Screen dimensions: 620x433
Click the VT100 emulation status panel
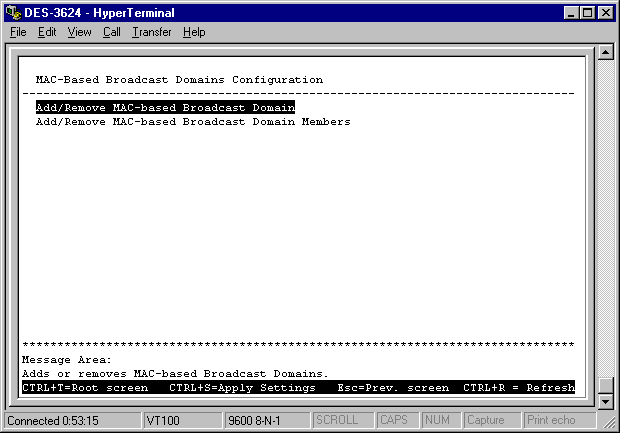(181, 421)
